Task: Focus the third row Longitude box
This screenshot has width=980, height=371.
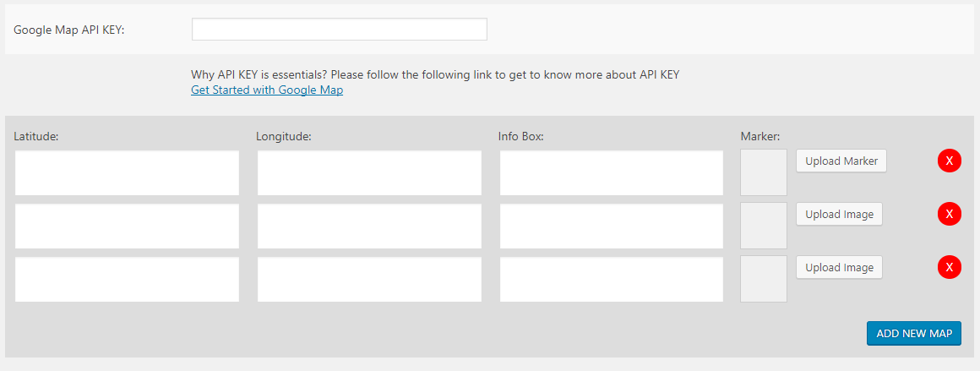Action: click(369, 280)
